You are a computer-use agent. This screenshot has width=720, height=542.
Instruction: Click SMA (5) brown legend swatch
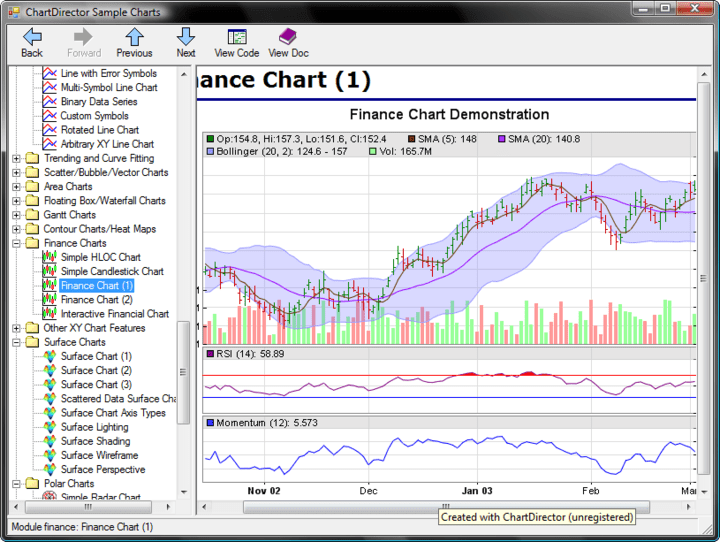[411, 139]
